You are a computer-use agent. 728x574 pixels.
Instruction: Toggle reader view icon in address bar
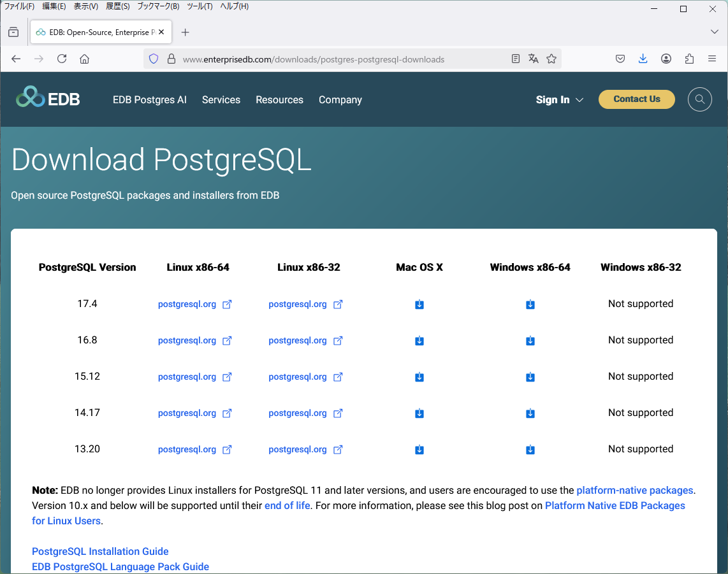[516, 59]
